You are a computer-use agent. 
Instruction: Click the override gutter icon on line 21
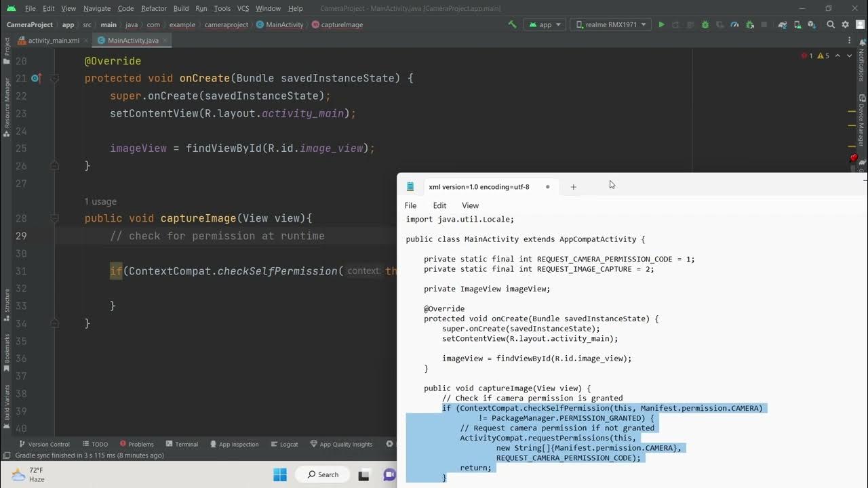[x=36, y=79]
